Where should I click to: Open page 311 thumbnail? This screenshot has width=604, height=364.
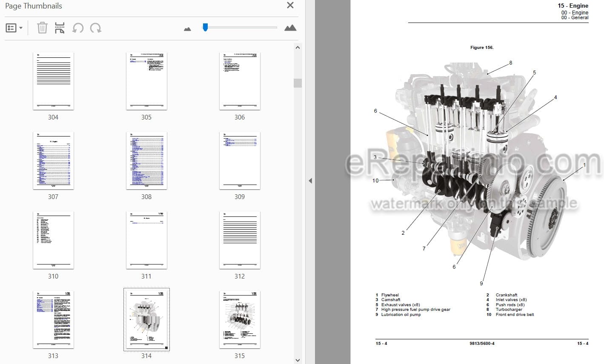click(x=146, y=240)
